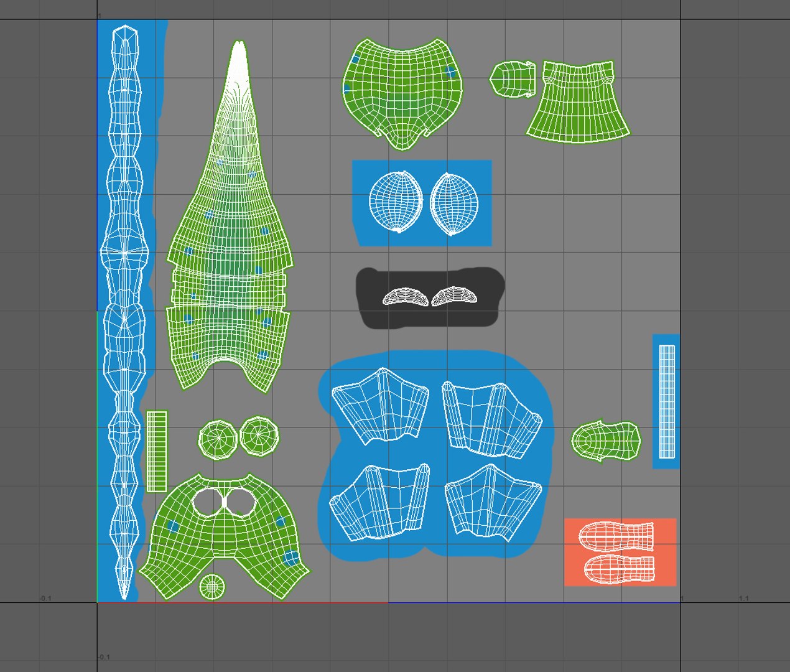Pick the tall narrow grid strip on blue rectangle
790x672 pixels.
tap(667, 401)
